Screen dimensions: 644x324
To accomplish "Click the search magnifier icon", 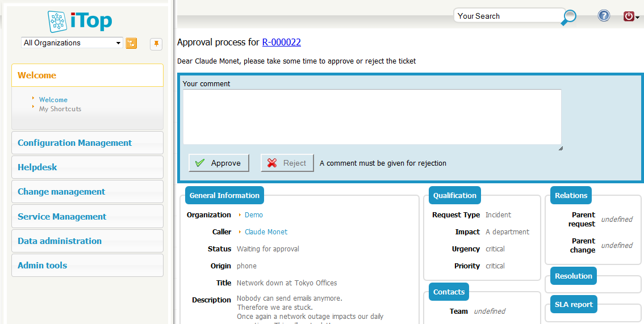I will [568, 18].
